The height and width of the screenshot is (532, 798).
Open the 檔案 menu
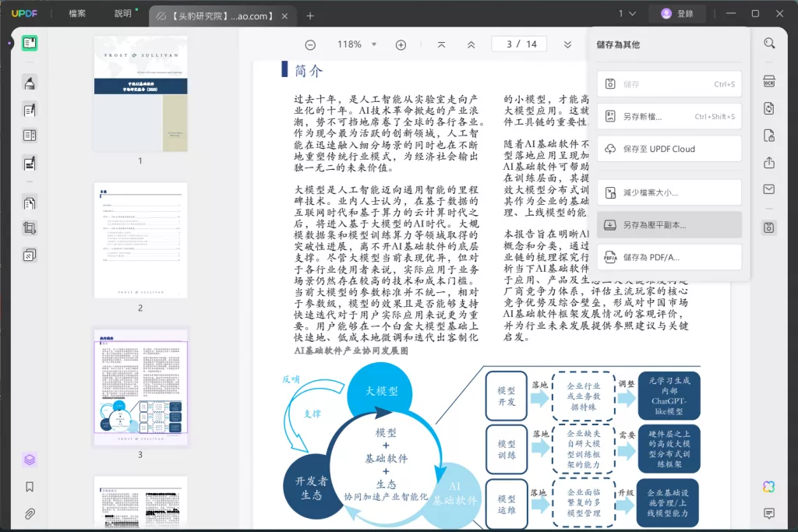77,14
